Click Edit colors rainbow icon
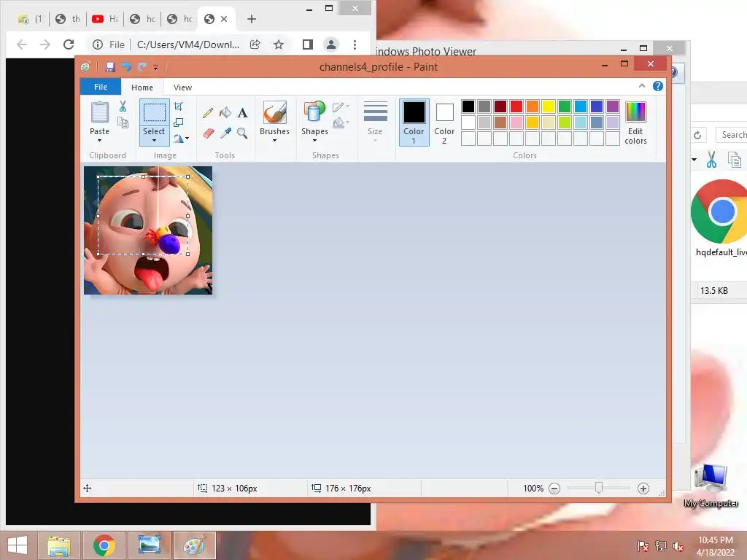Screen dimensions: 747x560 635,112
